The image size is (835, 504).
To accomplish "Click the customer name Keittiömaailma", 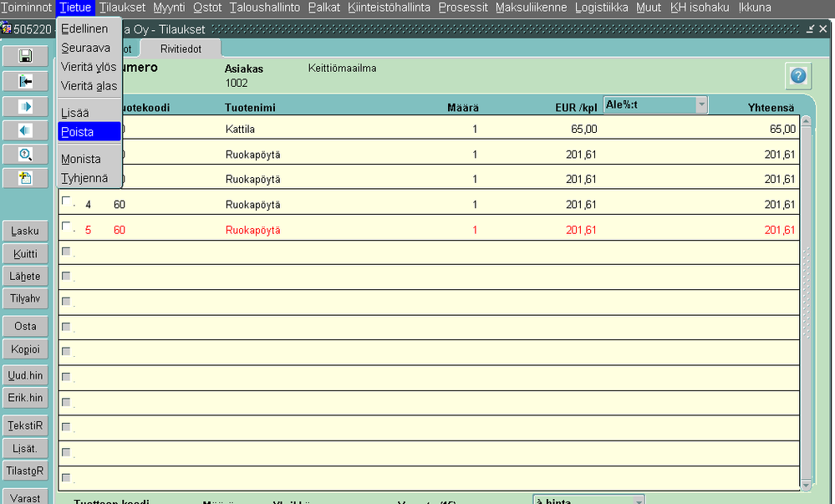I will (x=342, y=69).
